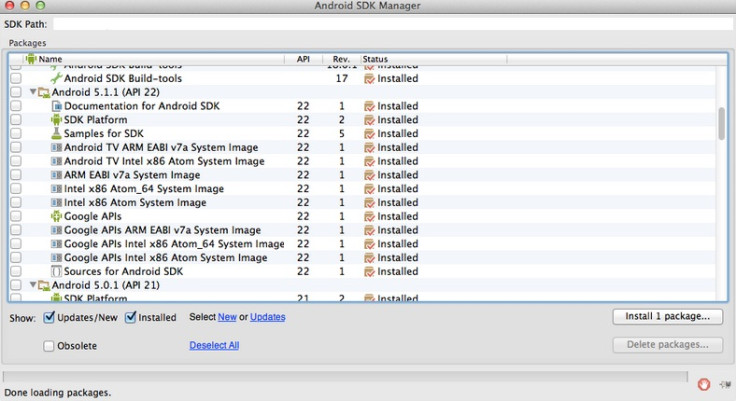Click the android icon beside SDK Platform 22

pyautogui.click(x=56, y=120)
